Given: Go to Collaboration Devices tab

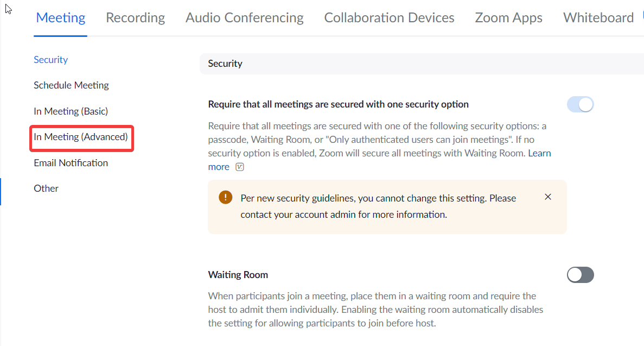Looking at the screenshot, I should pyautogui.click(x=389, y=18).
